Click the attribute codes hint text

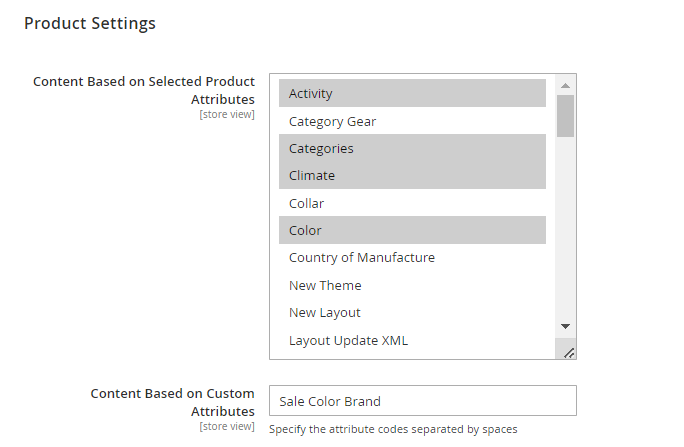point(393,429)
